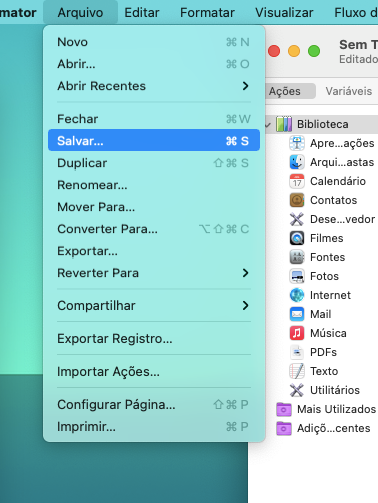Open the Arquivo menu in menu bar
Screen dimensions: 378x503
click(80, 12)
